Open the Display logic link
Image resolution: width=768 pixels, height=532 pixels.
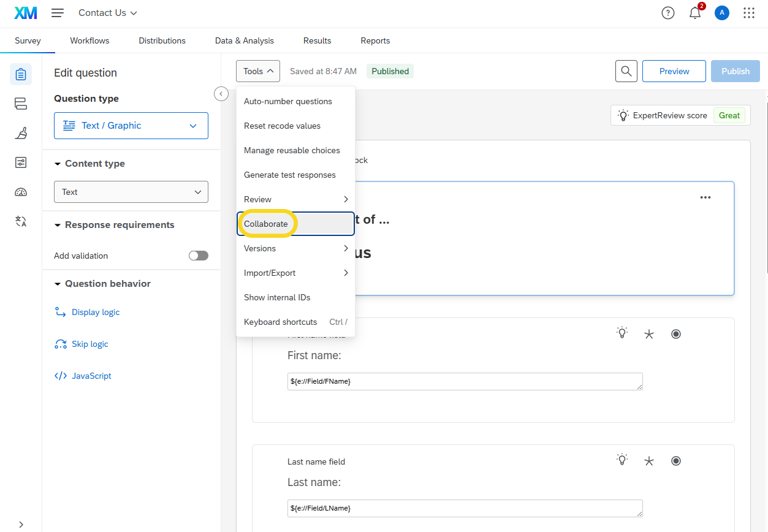tap(95, 312)
